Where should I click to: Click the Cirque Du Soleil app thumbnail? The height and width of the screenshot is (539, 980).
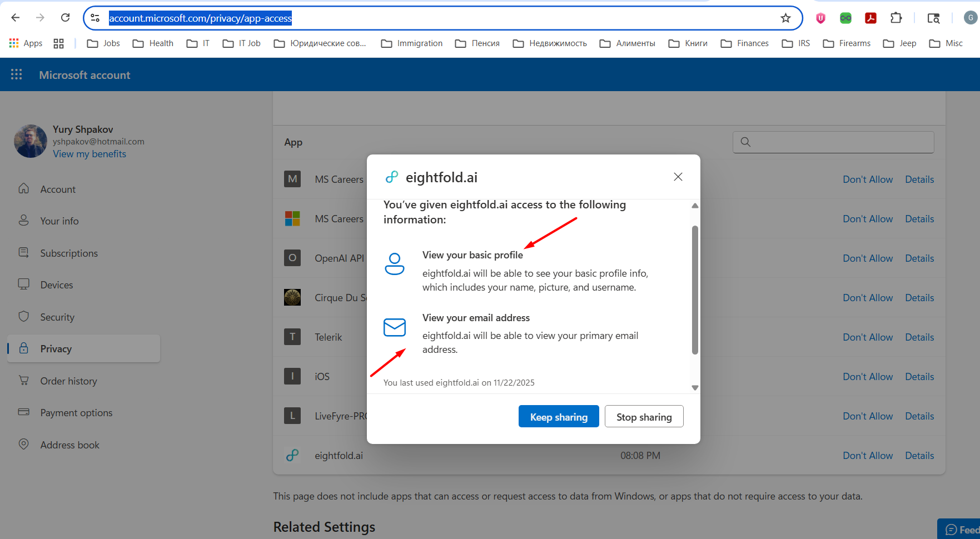(x=292, y=297)
